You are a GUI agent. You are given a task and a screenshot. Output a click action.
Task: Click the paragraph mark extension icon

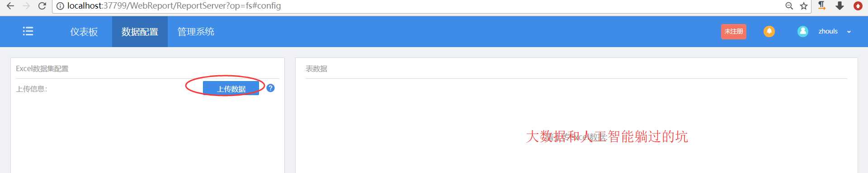[822, 5]
